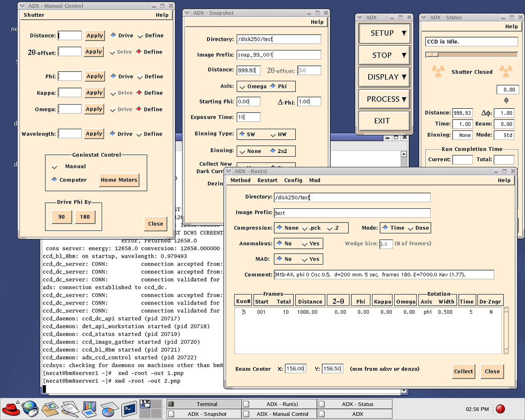This screenshot has height=420, width=525.
Task: Launch the web browser globe icon
Action: pyautogui.click(x=30, y=409)
